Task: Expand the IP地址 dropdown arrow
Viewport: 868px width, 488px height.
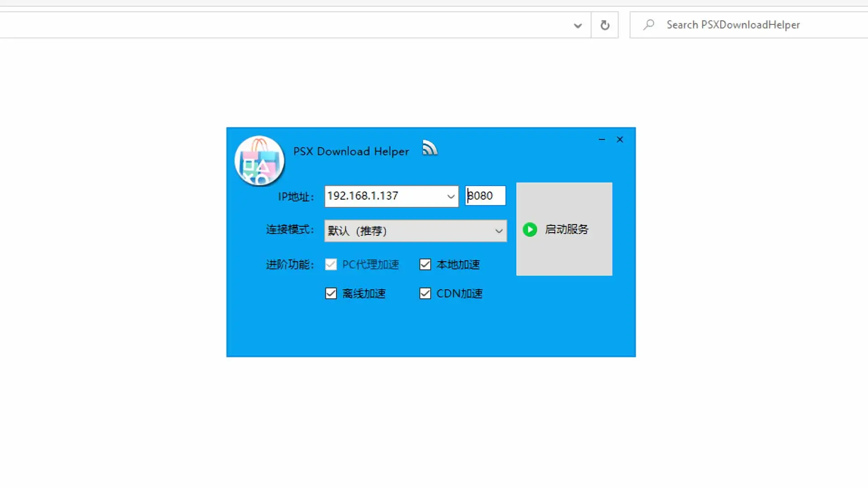Action: 450,197
